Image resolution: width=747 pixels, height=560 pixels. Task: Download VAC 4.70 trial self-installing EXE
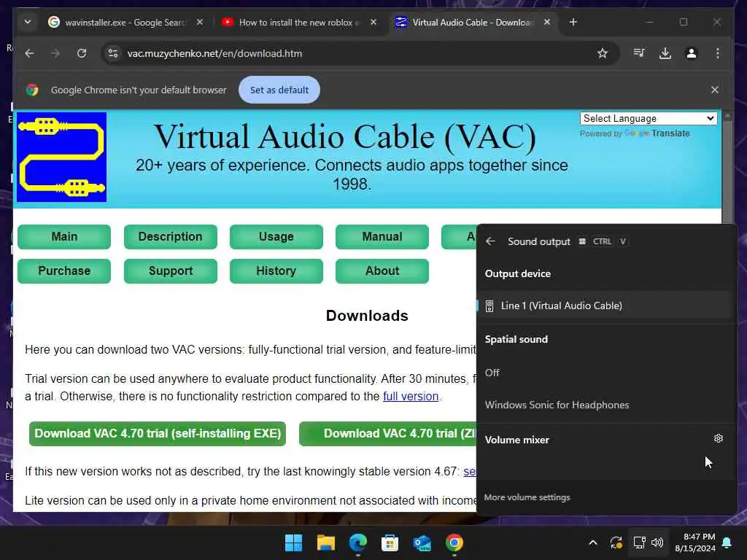pos(158,434)
